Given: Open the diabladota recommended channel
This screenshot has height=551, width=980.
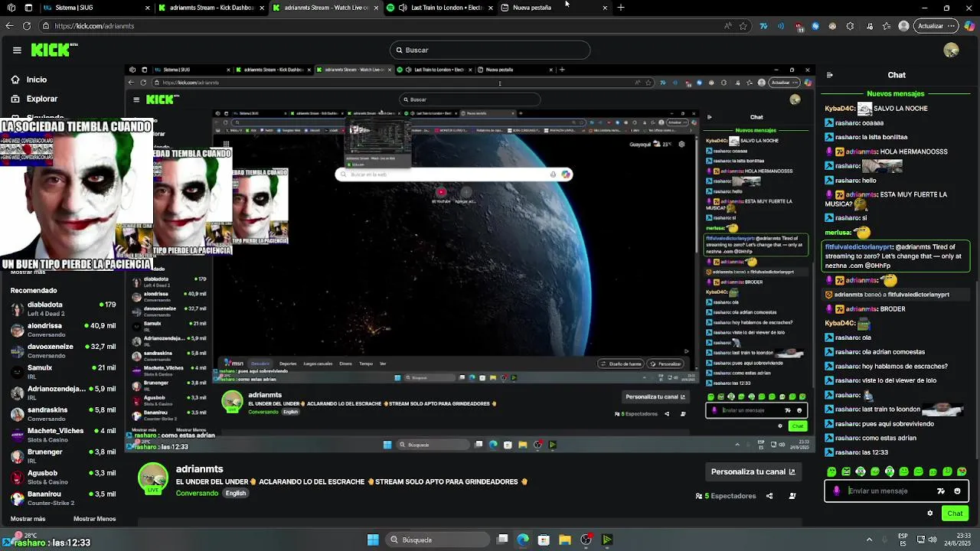Looking at the screenshot, I should (x=63, y=308).
